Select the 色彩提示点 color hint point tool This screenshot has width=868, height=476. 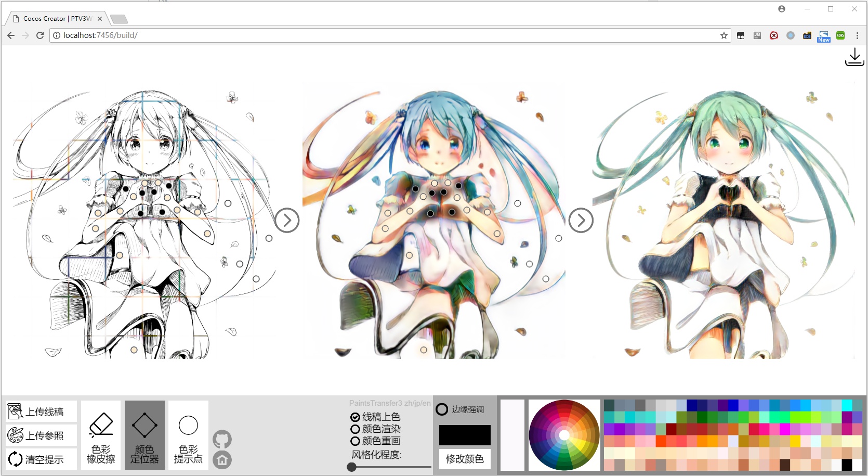coord(188,435)
